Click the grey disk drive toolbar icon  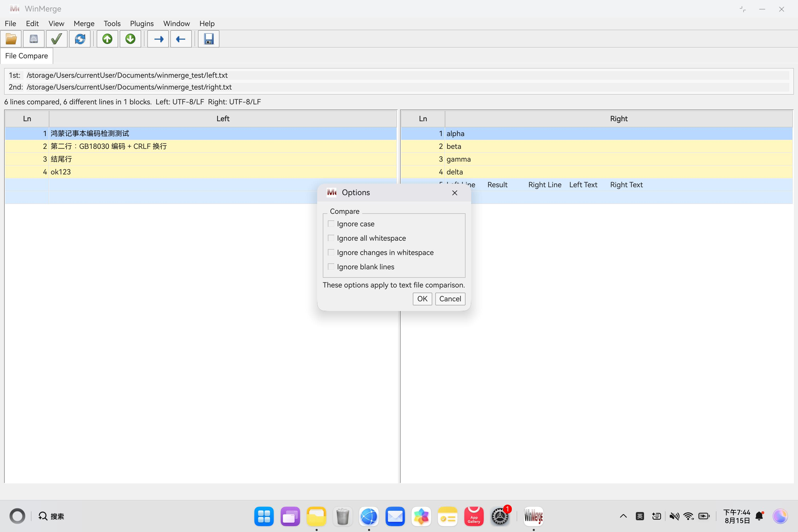click(34, 39)
